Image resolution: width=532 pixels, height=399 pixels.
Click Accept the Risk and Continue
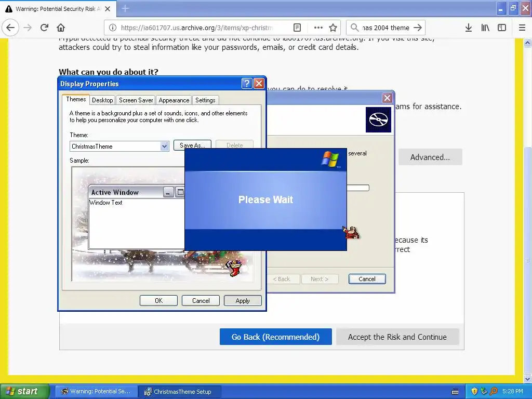[x=397, y=337]
